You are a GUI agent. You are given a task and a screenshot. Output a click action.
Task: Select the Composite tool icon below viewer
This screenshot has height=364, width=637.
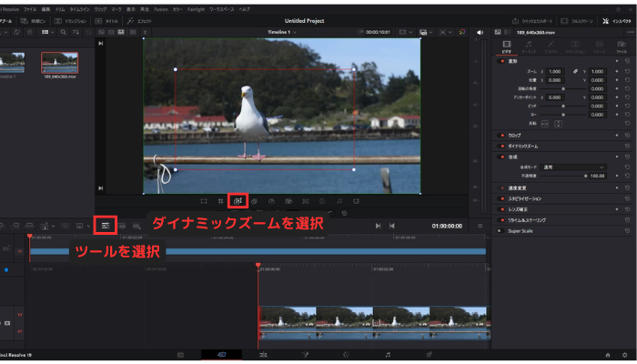point(254,201)
